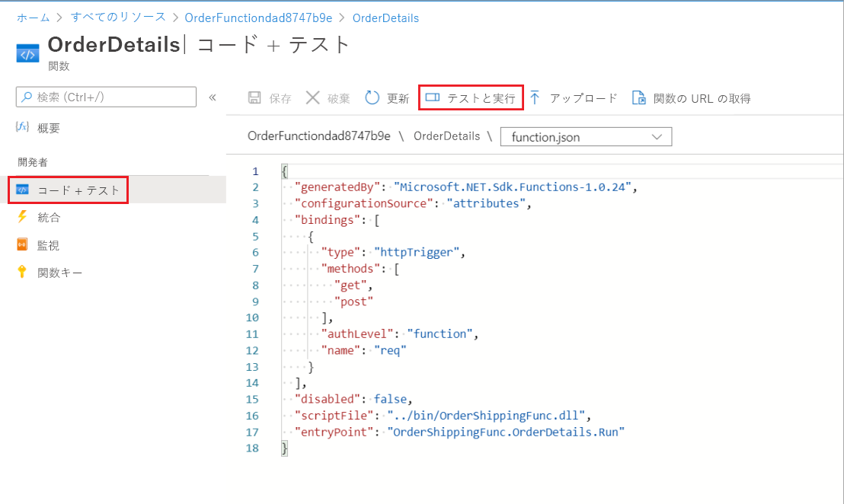Click the get function URL document icon
844x504 pixels.
pyautogui.click(x=638, y=97)
